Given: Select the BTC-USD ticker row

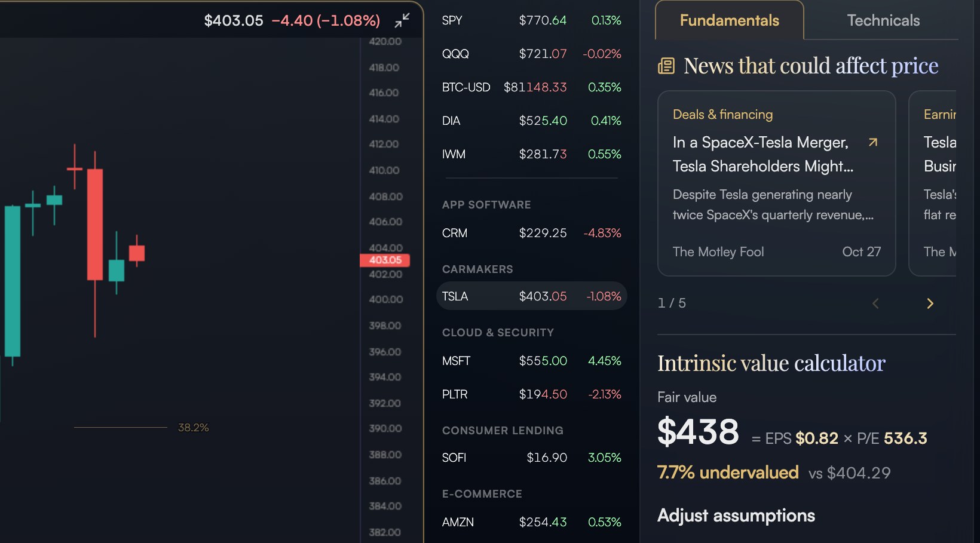Looking at the screenshot, I should (x=532, y=87).
